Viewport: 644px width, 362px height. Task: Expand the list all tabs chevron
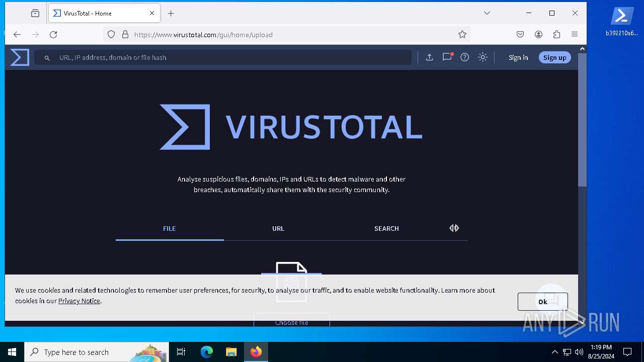(x=487, y=13)
